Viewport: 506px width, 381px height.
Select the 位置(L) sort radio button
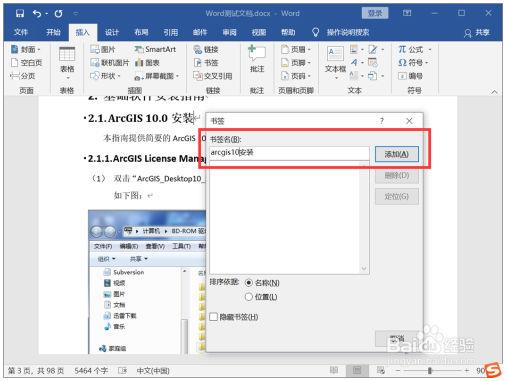pos(248,297)
